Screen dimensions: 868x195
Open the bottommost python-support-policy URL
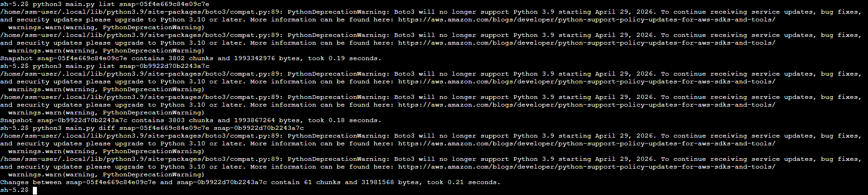(x=586, y=167)
